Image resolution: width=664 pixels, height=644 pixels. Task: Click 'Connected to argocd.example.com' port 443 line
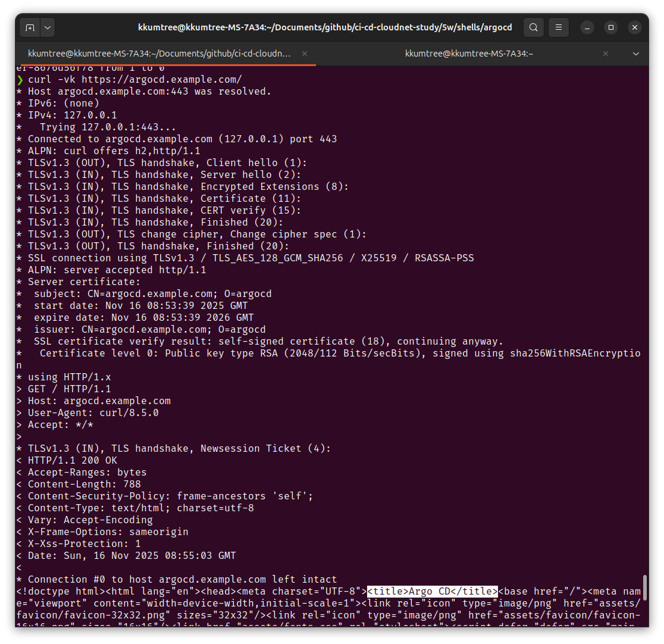click(176, 139)
